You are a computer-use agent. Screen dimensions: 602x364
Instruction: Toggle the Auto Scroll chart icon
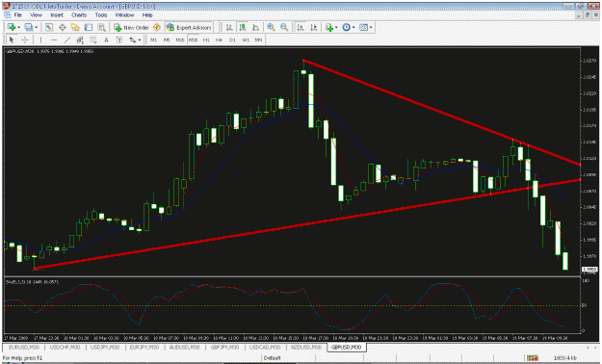tap(301, 27)
